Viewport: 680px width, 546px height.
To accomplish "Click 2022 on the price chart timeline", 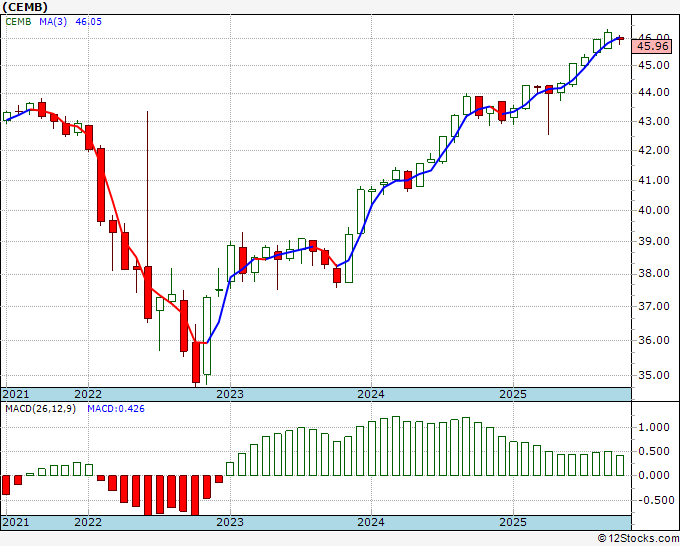I will tap(88, 394).
